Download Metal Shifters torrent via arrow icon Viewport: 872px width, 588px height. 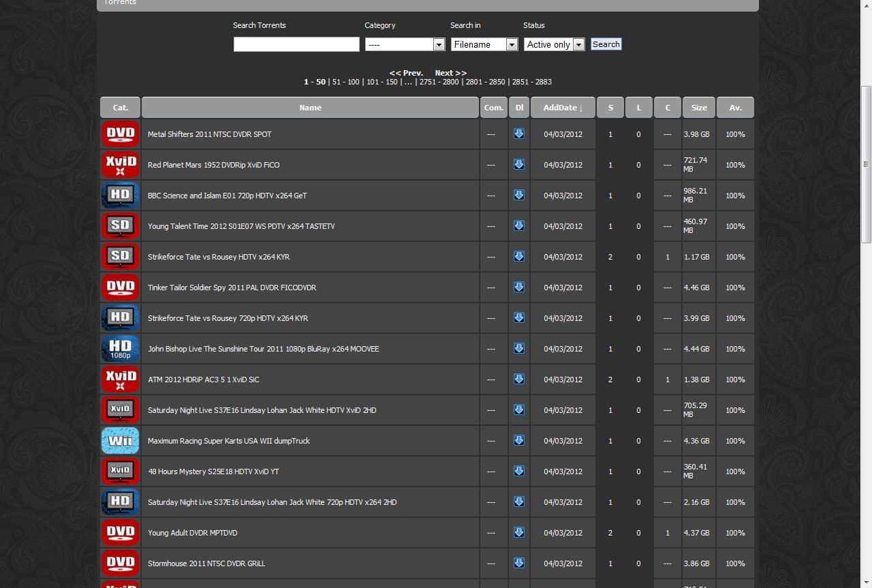click(x=519, y=134)
